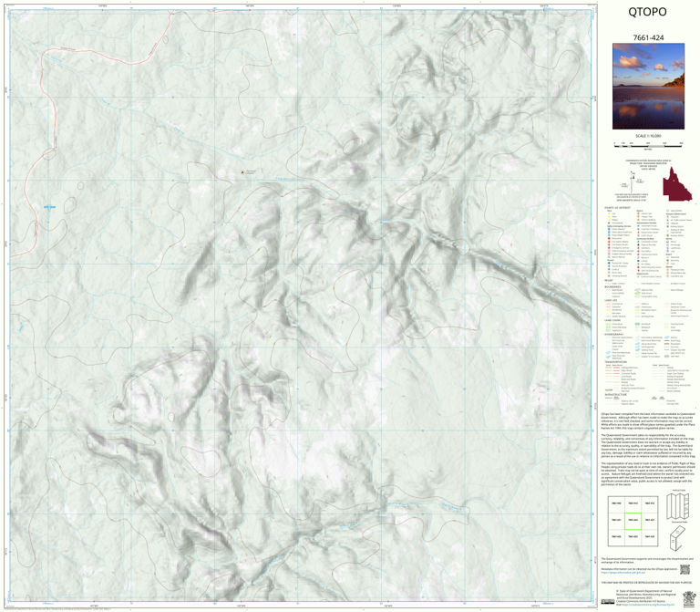Viewport: 700px width, 612px height.
Task: Click the TRANSPORTATION legend heading
Action: (x=616, y=362)
